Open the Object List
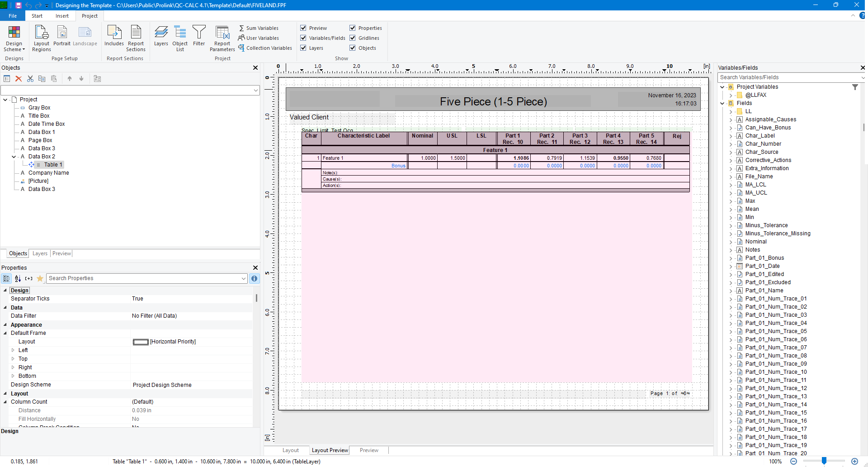 coord(180,38)
